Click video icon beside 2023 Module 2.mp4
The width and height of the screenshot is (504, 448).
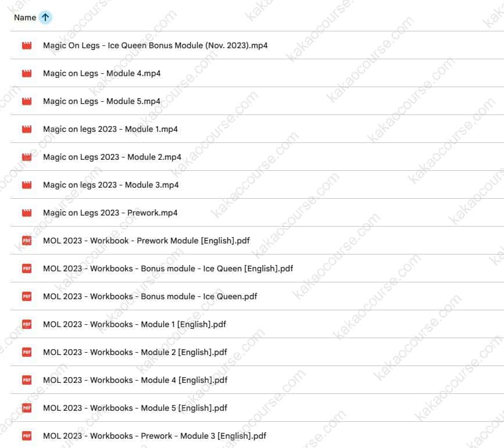26,157
